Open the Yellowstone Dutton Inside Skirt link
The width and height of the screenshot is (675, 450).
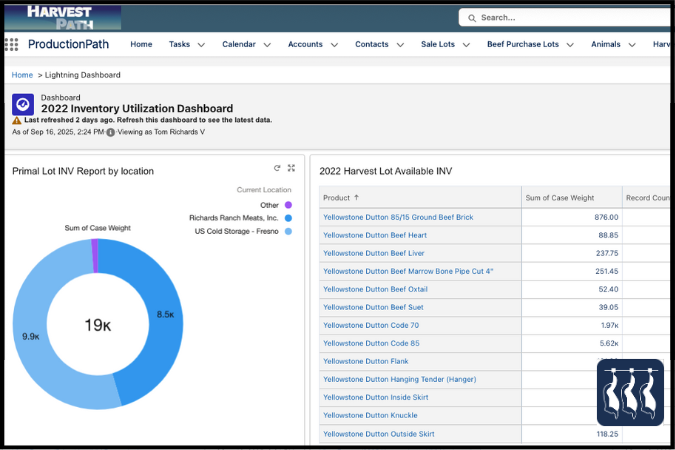[x=376, y=397]
